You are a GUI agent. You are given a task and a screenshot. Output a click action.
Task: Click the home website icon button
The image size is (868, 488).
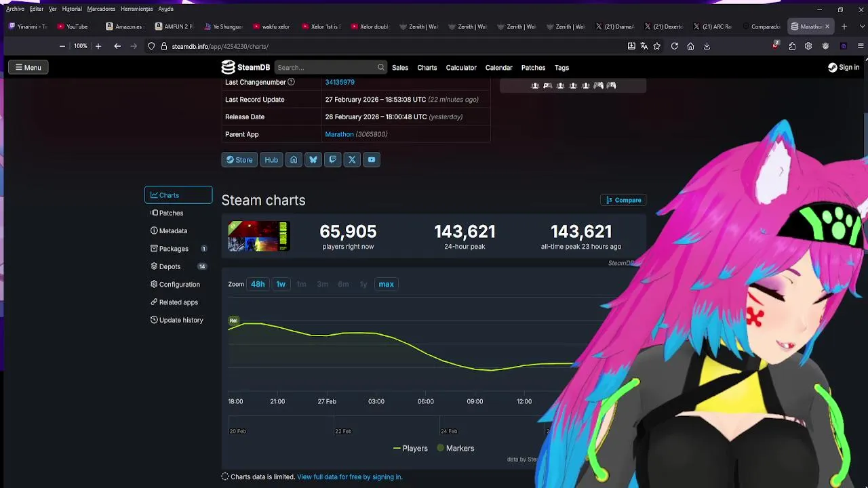(x=294, y=160)
